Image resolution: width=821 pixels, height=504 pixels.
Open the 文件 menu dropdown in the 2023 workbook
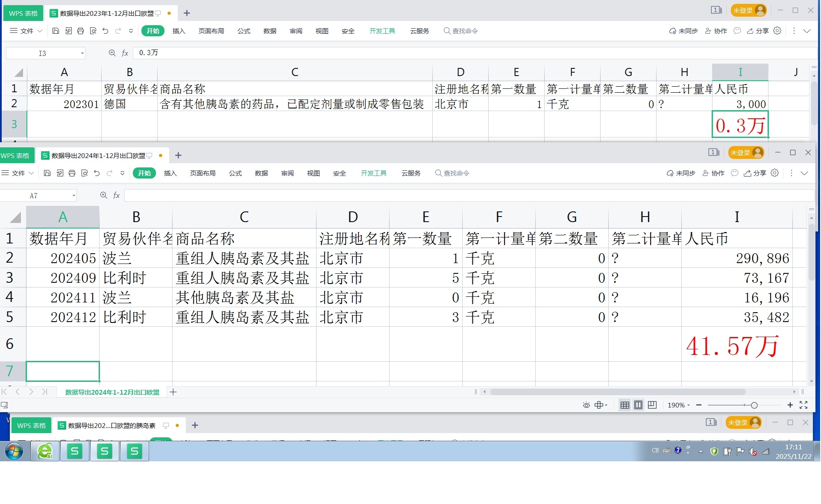[x=26, y=31]
